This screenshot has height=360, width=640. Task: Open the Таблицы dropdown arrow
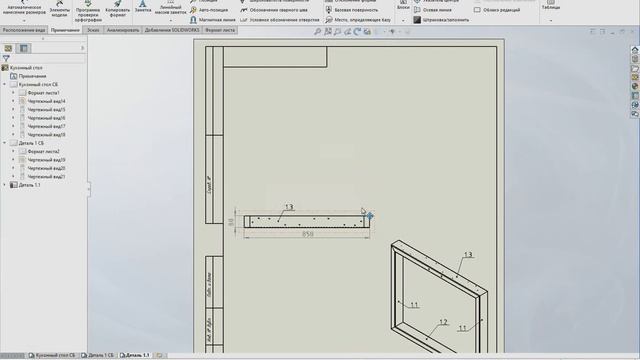(x=551, y=20)
